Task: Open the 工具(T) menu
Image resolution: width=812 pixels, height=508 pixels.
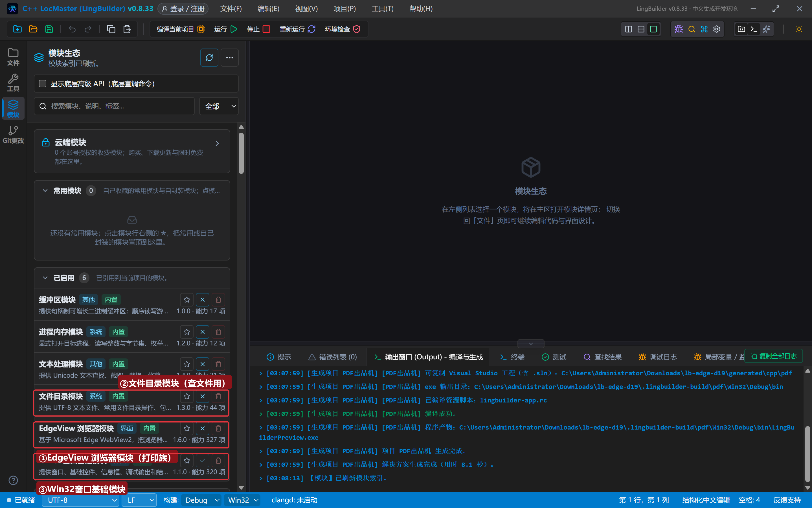Action: (383, 9)
